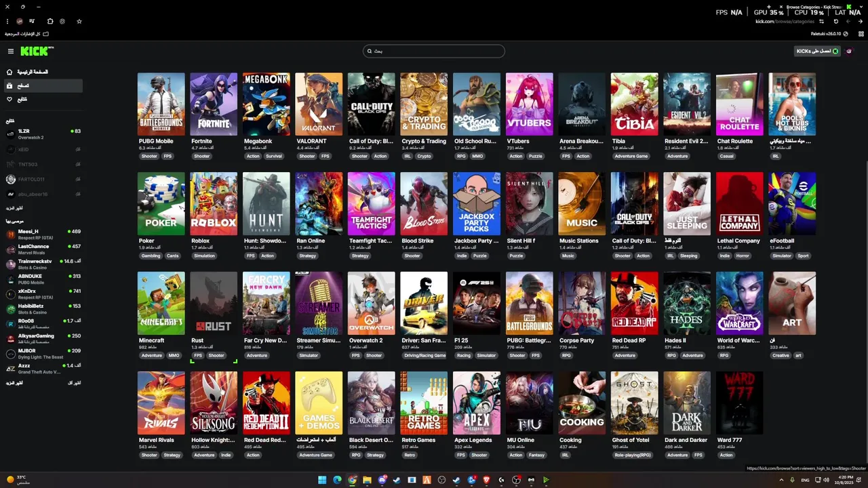Click the browser reload icon
The image size is (868, 488).
pyautogui.click(x=836, y=21)
